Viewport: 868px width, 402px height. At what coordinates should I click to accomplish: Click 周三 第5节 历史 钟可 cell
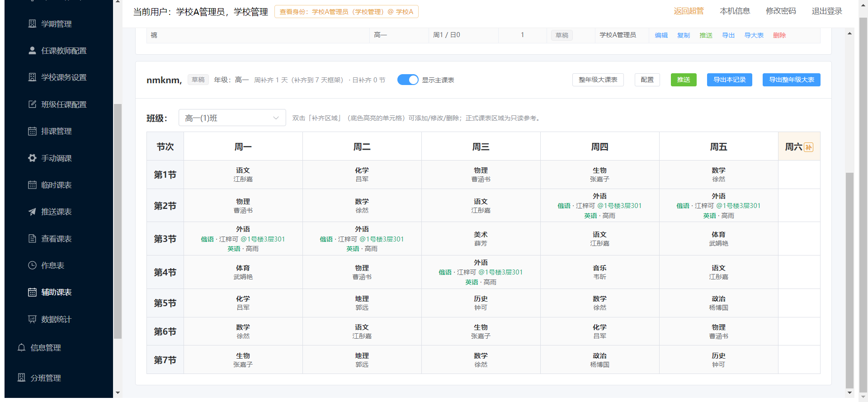click(x=481, y=303)
